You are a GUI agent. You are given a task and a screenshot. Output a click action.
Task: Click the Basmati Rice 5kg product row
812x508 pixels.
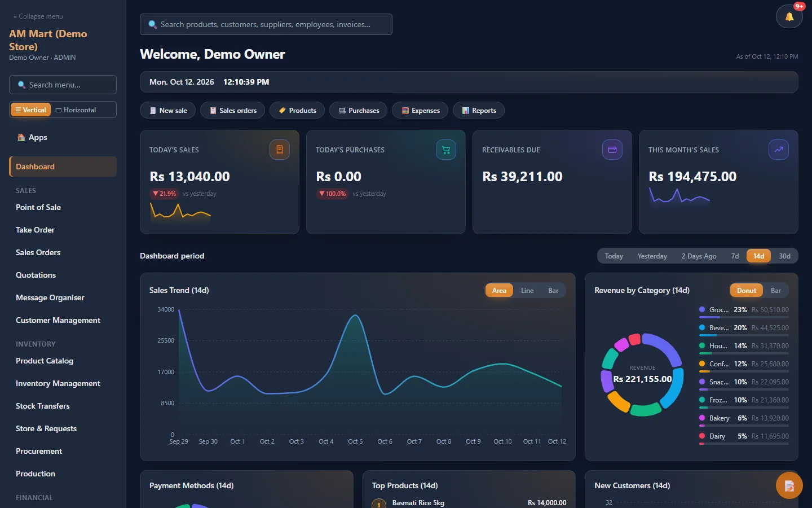469,502
